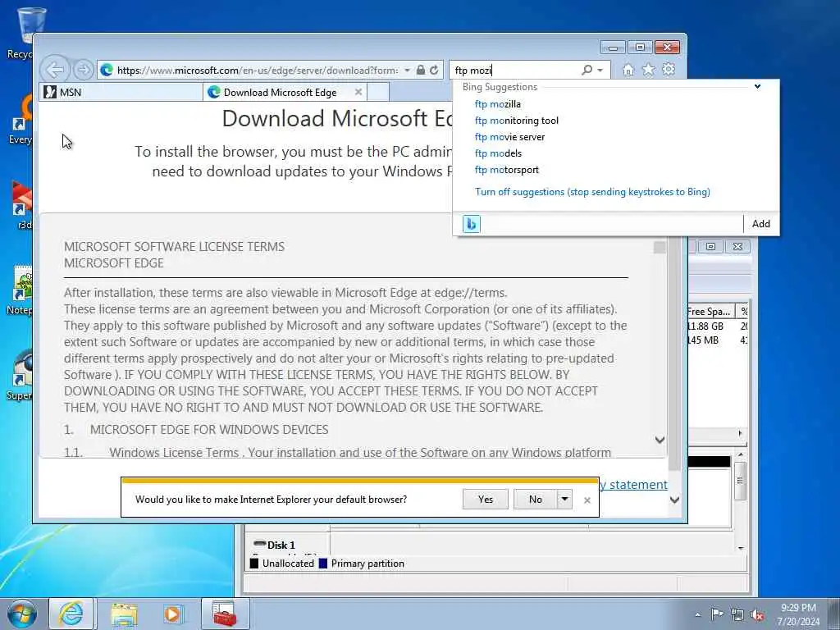840x630 pixels.
Task: Open Windows Media Player from taskbar
Action: coord(173,614)
